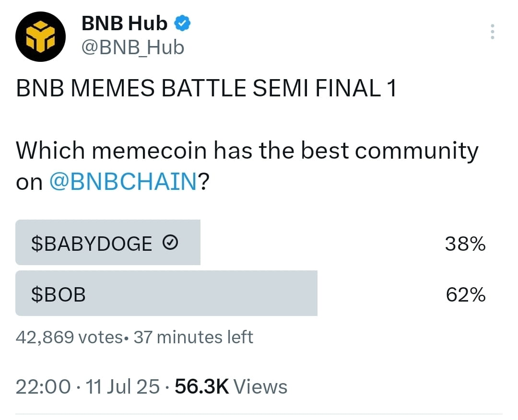Click the $BOB ticker text
This screenshot has width=518, height=420.
click(59, 294)
